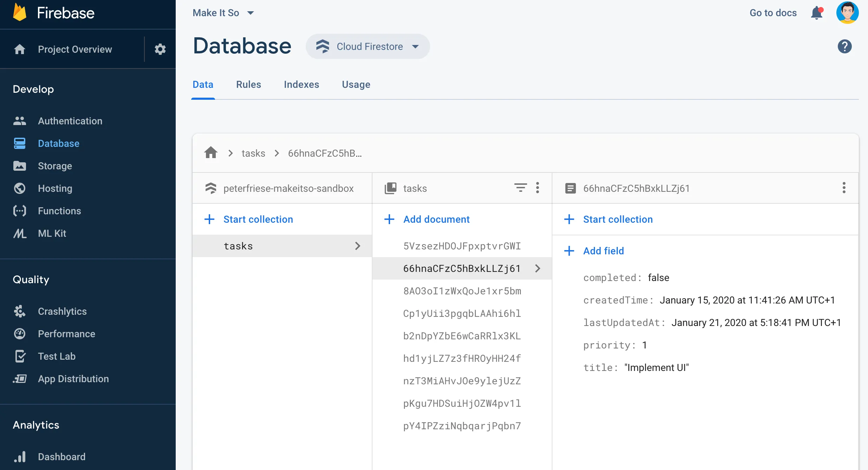Switch to the Rules tab
Viewport: 868px width, 470px height.
click(x=248, y=85)
